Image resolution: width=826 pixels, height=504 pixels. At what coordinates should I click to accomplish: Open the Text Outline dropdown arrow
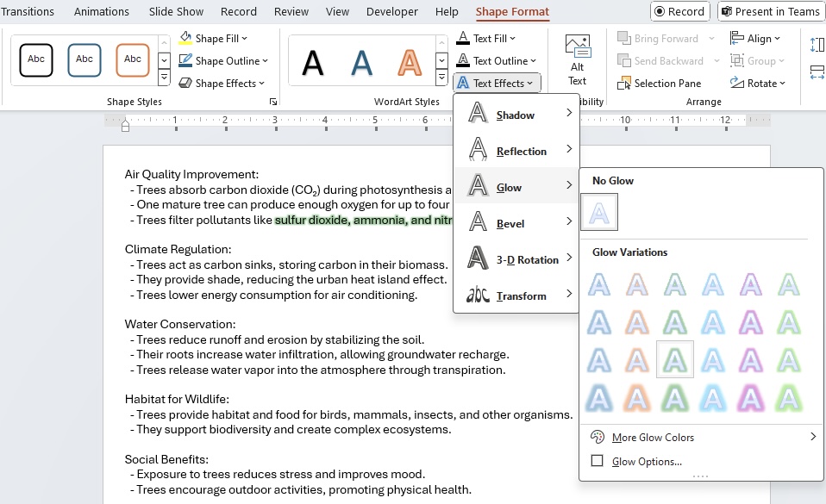pos(533,61)
